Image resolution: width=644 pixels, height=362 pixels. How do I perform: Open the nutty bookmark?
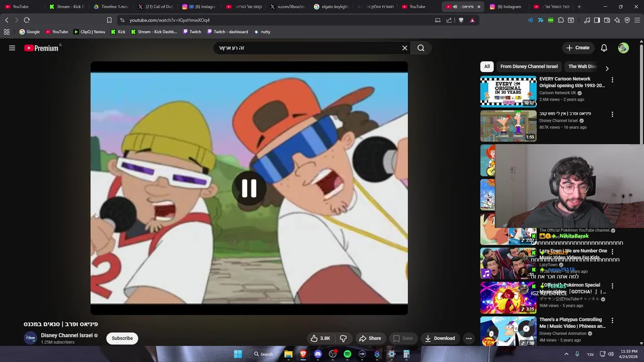[262, 32]
